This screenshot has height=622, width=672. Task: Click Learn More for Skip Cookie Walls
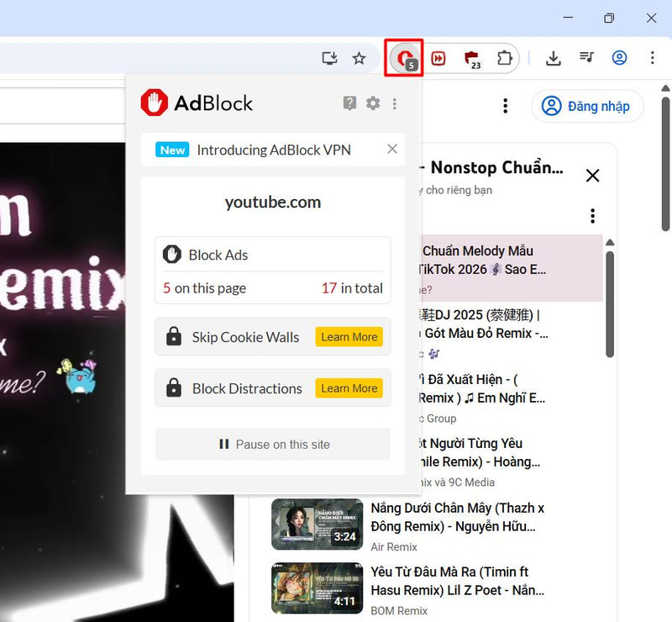click(x=349, y=337)
